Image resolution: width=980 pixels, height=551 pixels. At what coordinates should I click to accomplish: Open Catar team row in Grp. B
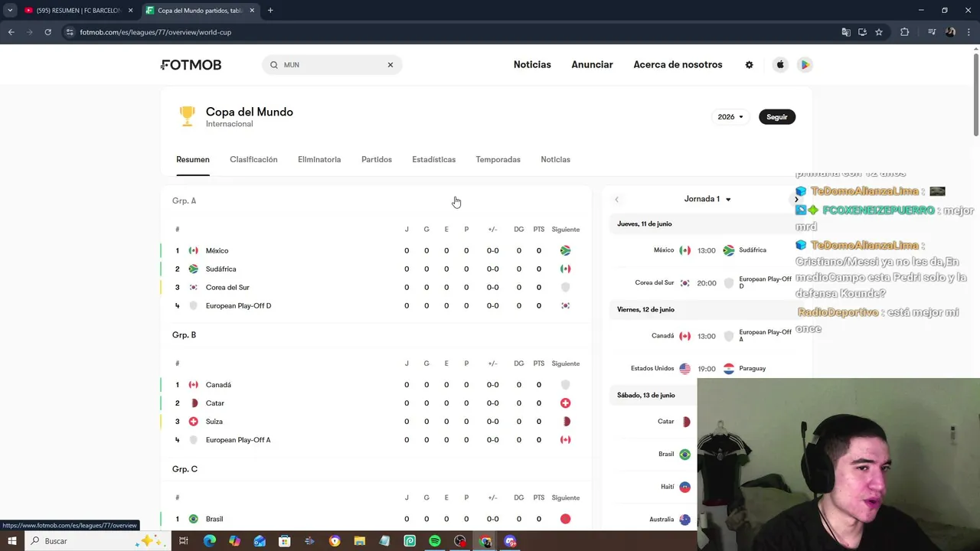pyautogui.click(x=376, y=403)
